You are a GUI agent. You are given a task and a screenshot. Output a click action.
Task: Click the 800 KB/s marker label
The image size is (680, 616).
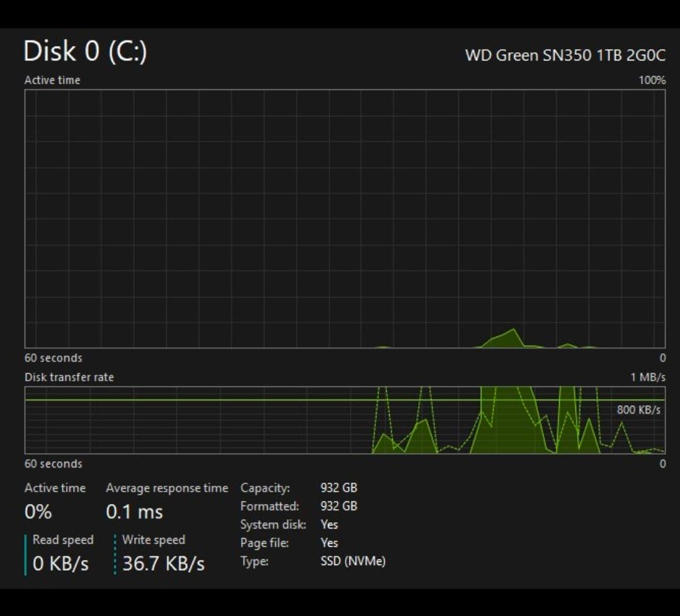point(638,410)
